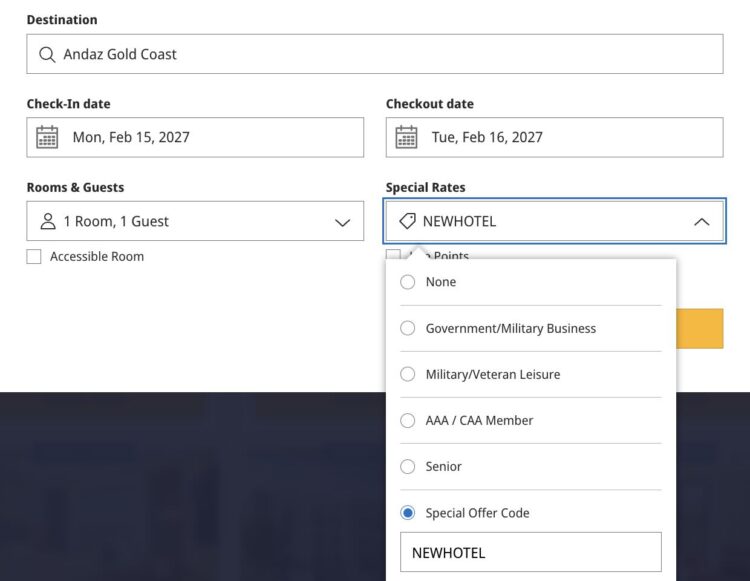Click the Destination field label
750x581 pixels.
coord(62,20)
